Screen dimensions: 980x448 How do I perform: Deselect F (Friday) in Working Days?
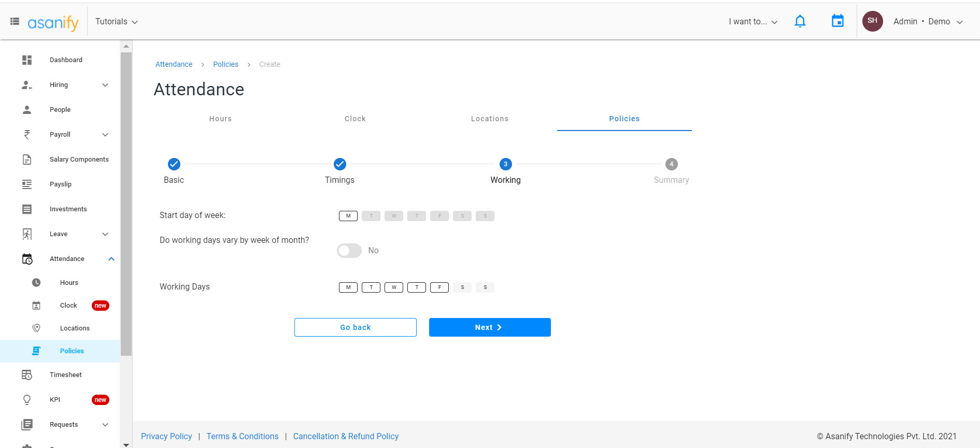point(439,287)
